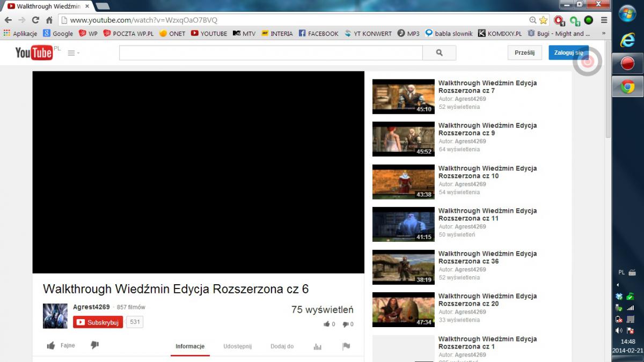Open the Aplikacje apps bookmark
Viewport: 644px width, 362px height.
click(20, 33)
